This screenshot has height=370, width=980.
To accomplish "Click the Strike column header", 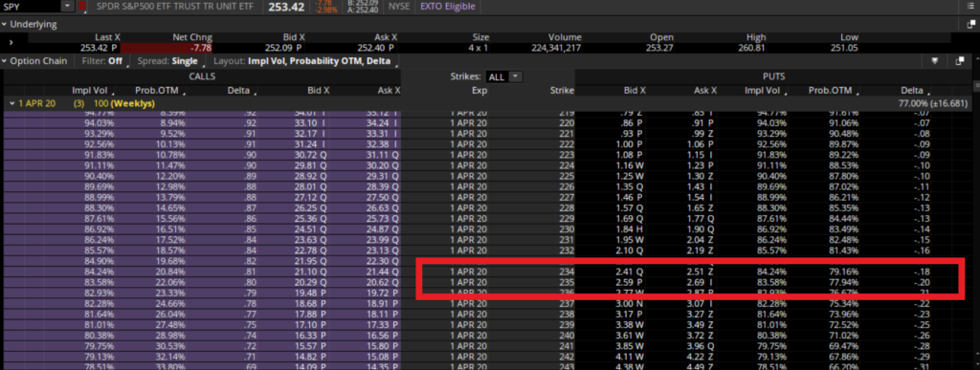I will point(561,91).
